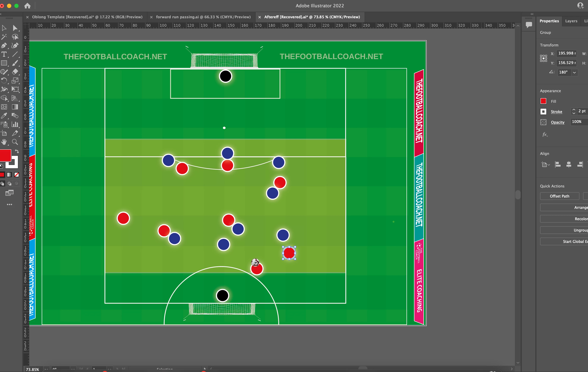
Task: Open the fx effects menu
Action: point(545,135)
